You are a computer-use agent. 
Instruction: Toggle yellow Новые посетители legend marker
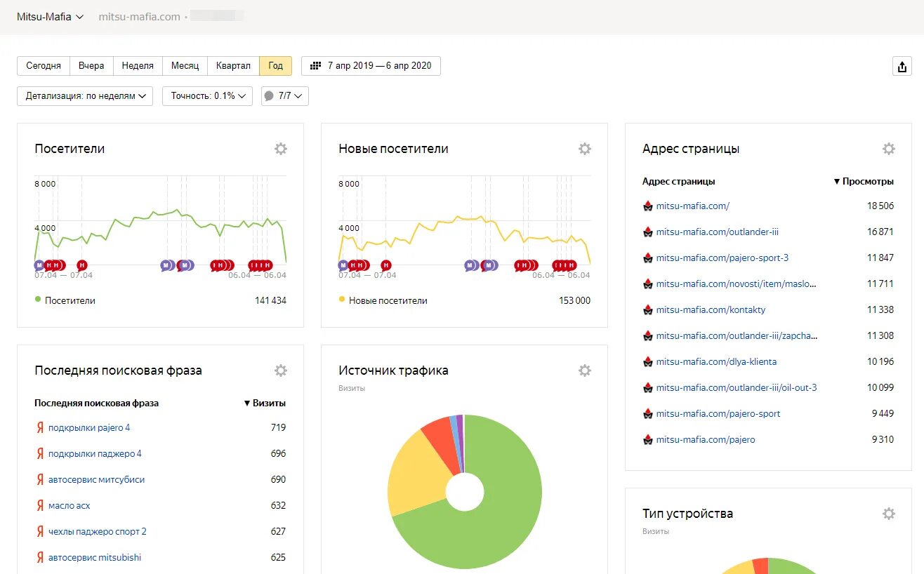coord(342,300)
